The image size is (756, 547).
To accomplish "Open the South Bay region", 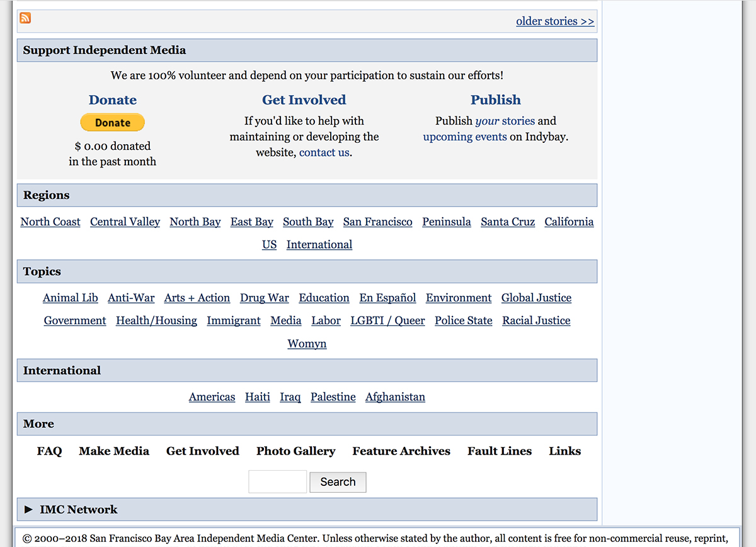I will pyautogui.click(x=308, y=222).
